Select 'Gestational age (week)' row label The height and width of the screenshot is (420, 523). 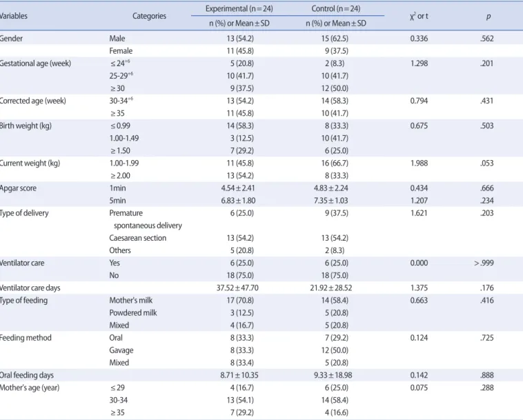(x=35, y=63)
